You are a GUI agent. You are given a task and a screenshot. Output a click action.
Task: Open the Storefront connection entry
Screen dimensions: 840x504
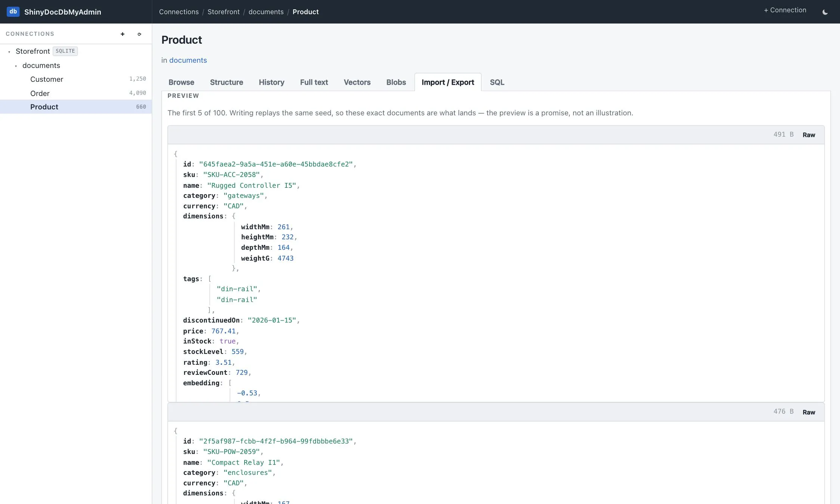[33, 51]
